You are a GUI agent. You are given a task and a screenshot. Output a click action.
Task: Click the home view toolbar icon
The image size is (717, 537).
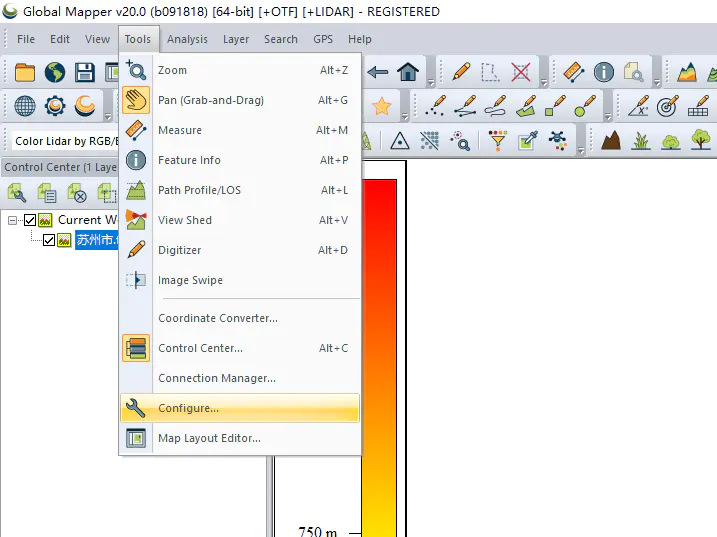(x=408, y=72)
